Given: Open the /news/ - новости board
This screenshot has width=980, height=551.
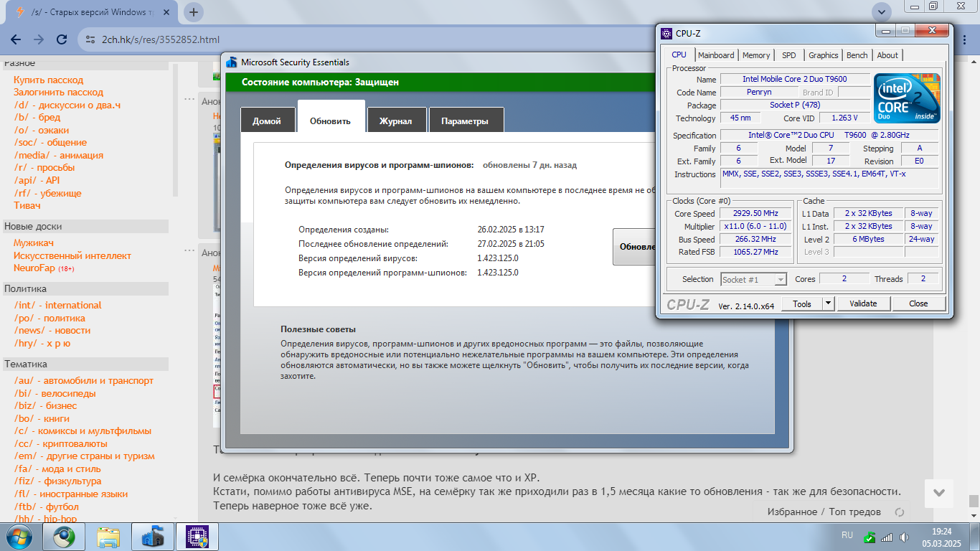Looking at the screenshot, I should (52, 330).
